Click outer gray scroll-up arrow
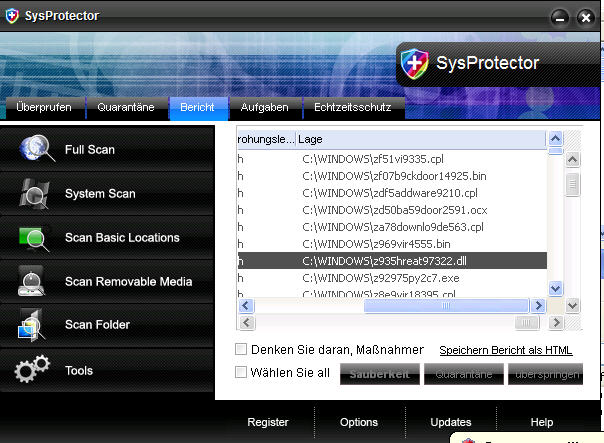The height and width of the screenshot is (443, 604). click(x=572, y=159)
